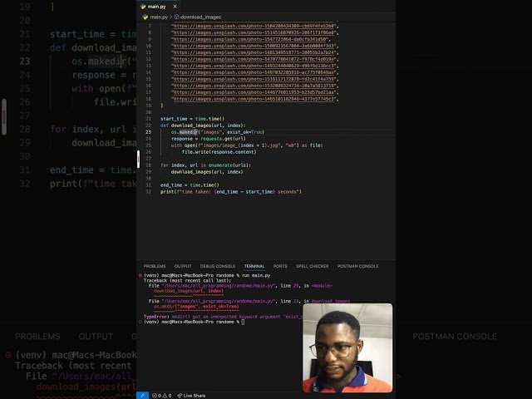Click 'start_time = time.time()' on line 21

[x=192, y=119]
